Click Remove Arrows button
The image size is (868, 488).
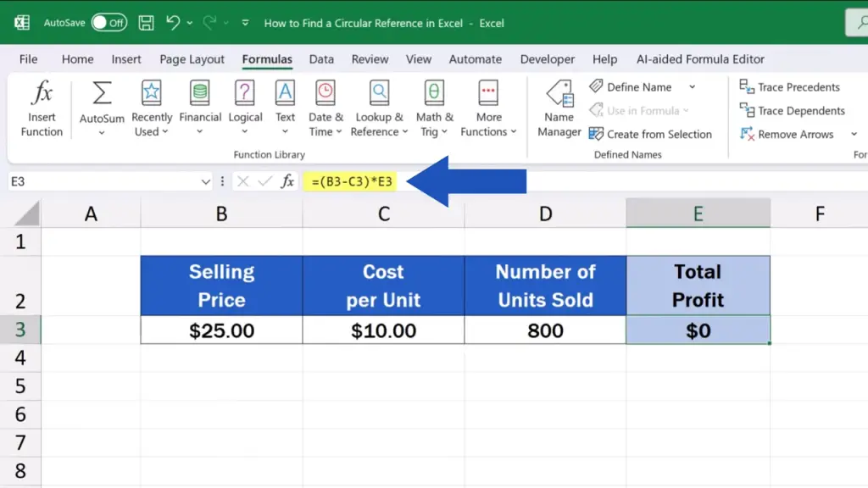pyautogui.click(x=787, y=135)
